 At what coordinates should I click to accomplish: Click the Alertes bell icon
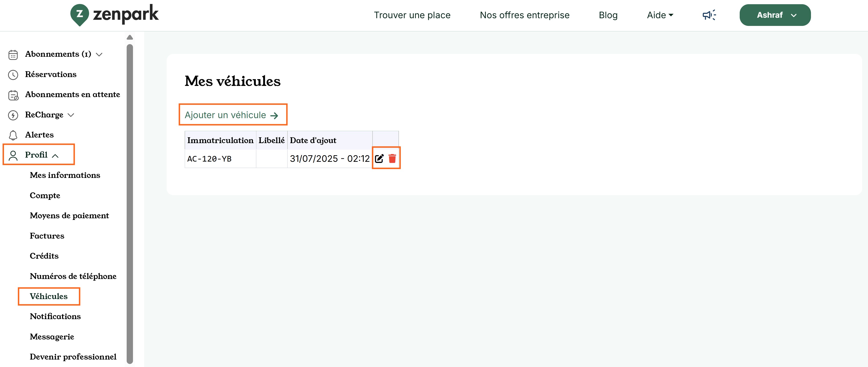pos(13,135)
